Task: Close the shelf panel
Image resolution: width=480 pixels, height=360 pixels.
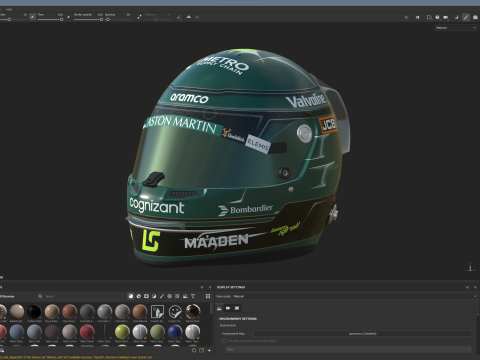Action: (210, 287)
